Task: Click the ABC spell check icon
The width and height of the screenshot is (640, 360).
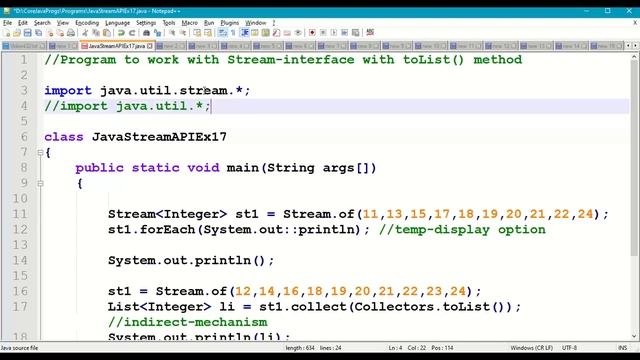Action: tap(370, 33)
